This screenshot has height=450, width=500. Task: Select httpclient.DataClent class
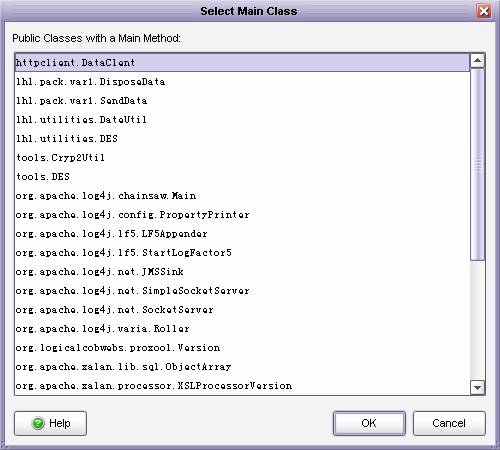click(242, 62)
